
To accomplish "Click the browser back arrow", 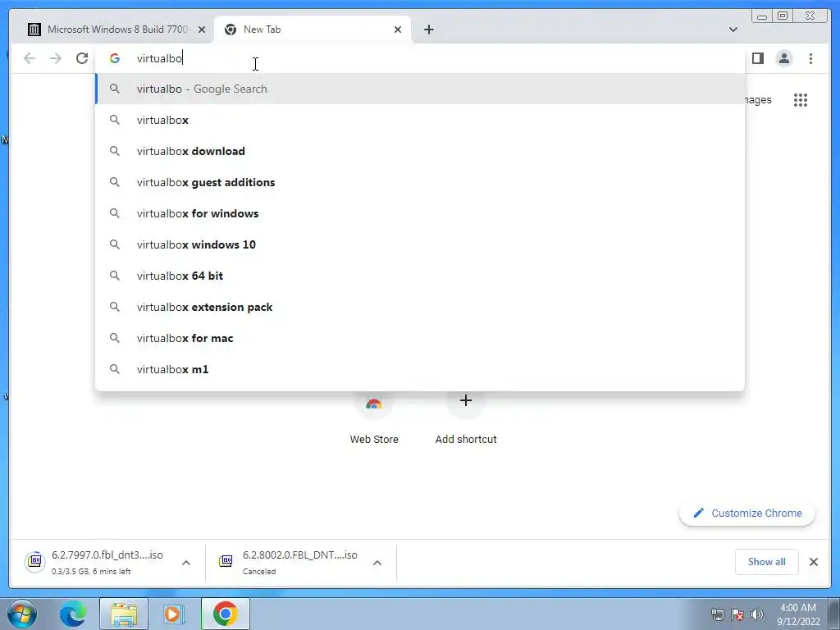I will tap(30, 58).
